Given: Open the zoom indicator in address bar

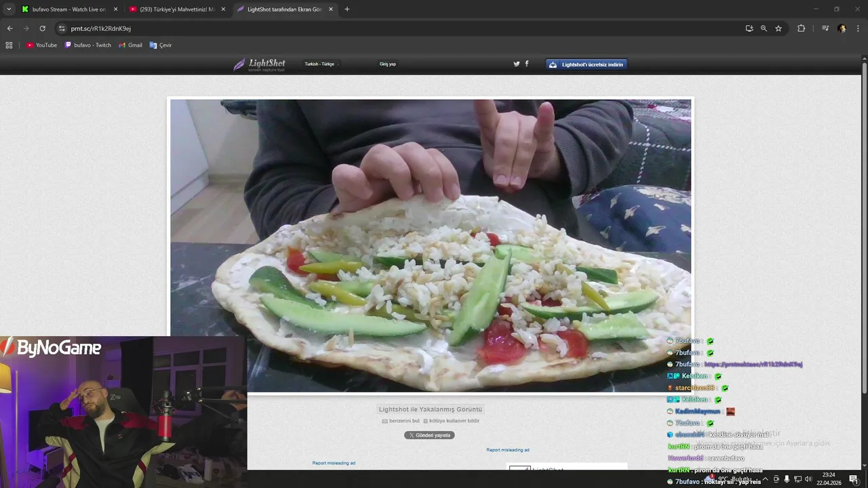Looking at the screenshot, I should point(764,28).
